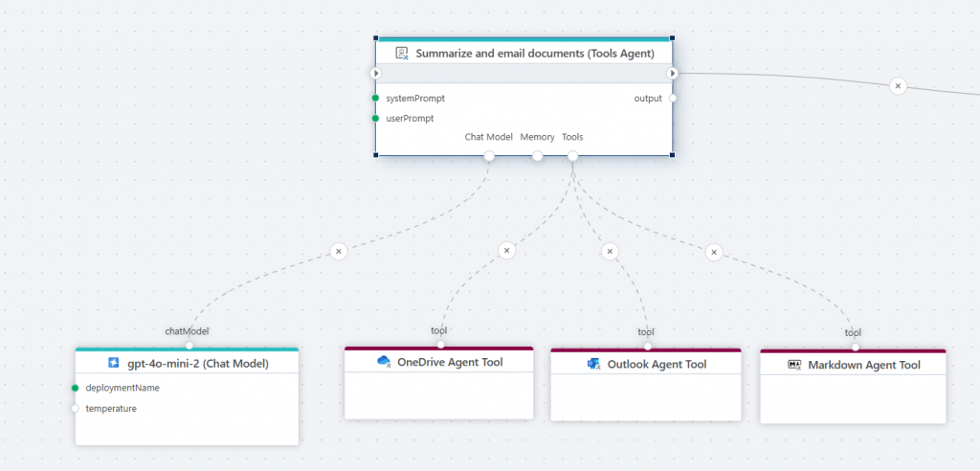
Task: Delete the OneDrive tool connection link
Action: 507,251
